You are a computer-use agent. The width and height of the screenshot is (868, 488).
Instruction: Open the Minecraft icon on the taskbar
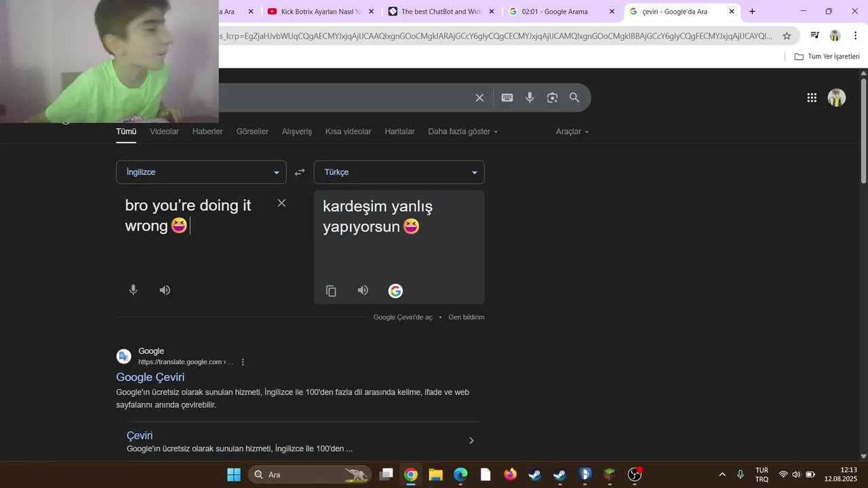coord(610,474)
